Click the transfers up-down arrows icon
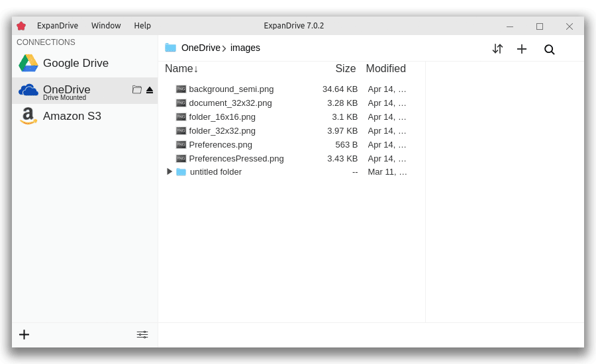This screenshot has width=596, height=364. 497,49
